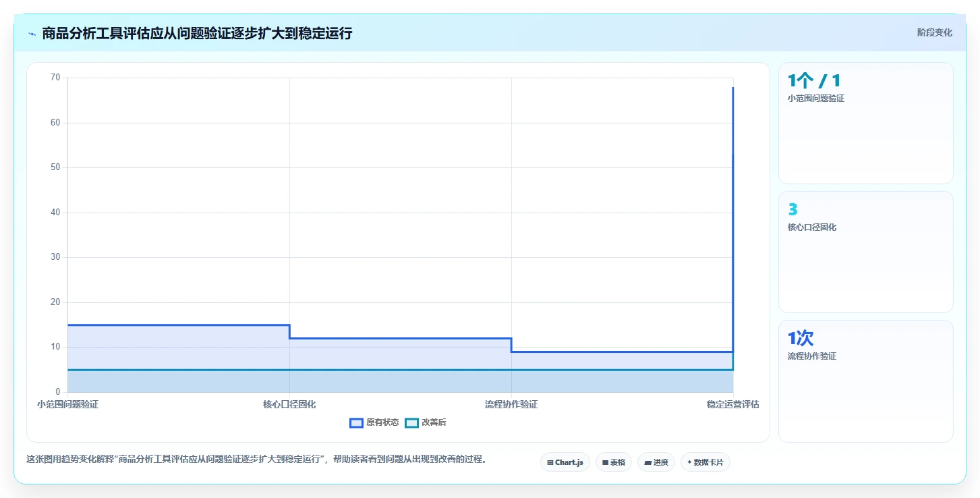Click the 改善后 teal legend swatch
This screenshot has height=498, width=980.
click(x=411, y=422)
